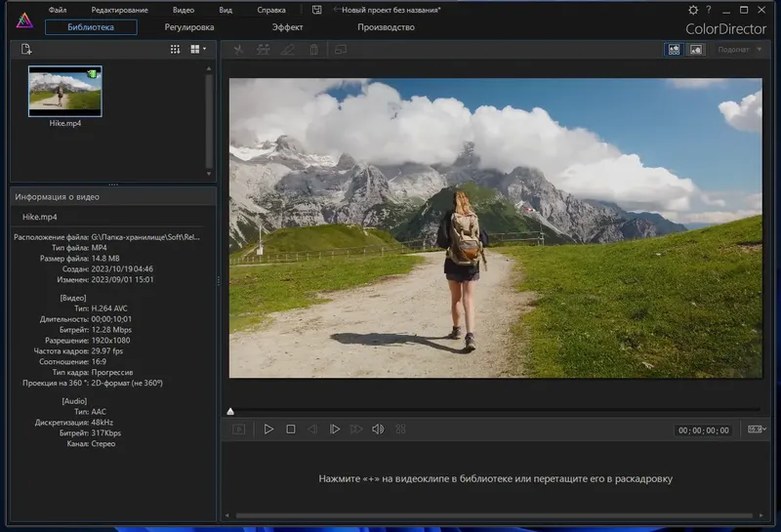This screenshot has width=781, height=532.
Task: Open the Файл menu
Action: point(58,10)
